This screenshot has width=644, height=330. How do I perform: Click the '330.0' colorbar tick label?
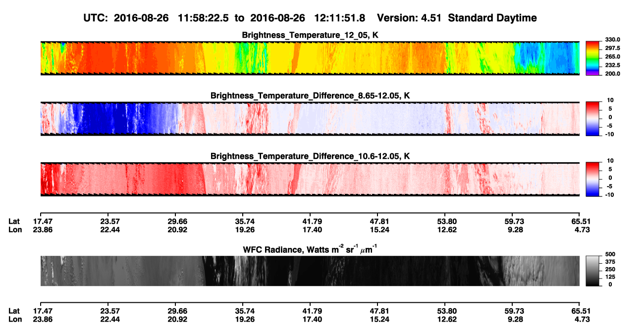pyautogui.click(x=612, y=40)
